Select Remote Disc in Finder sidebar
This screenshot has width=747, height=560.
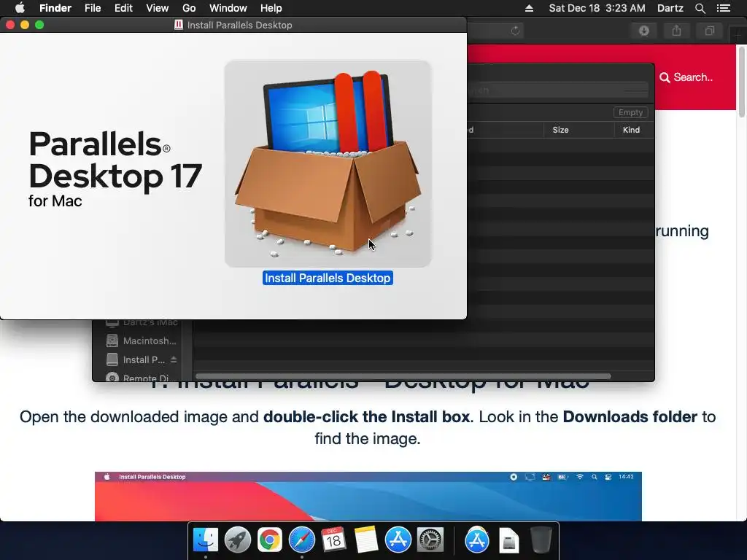[142, 377]
